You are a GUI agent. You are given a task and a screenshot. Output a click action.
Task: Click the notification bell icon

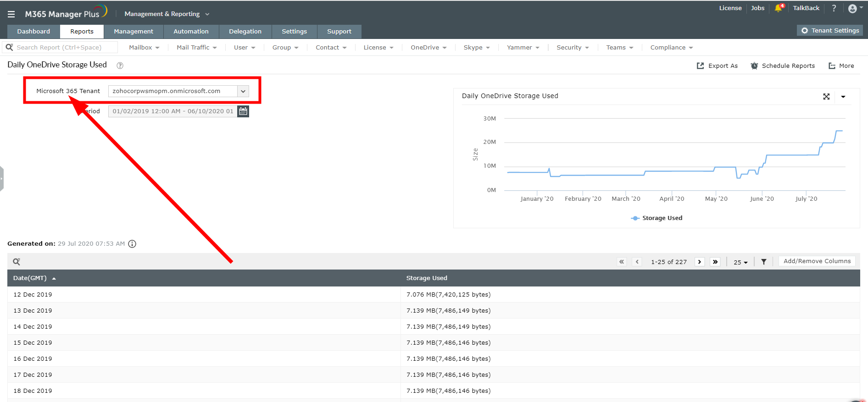[x=779, y=8]
